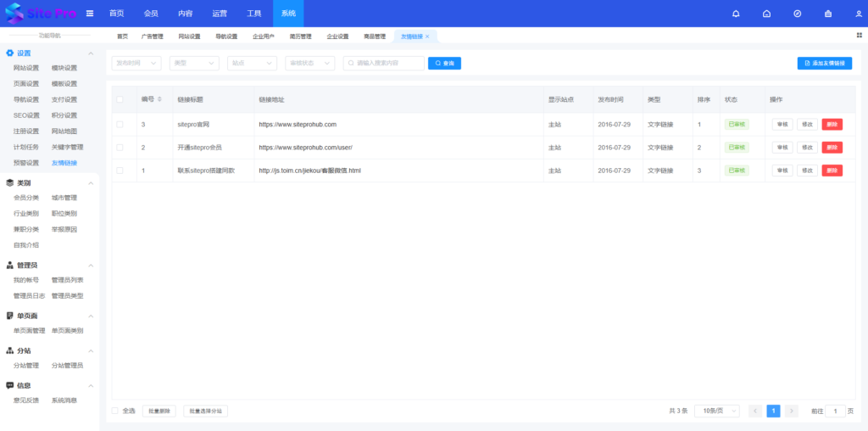
Task: Click the 添加友情链接 button
Action: click(825, 63)
